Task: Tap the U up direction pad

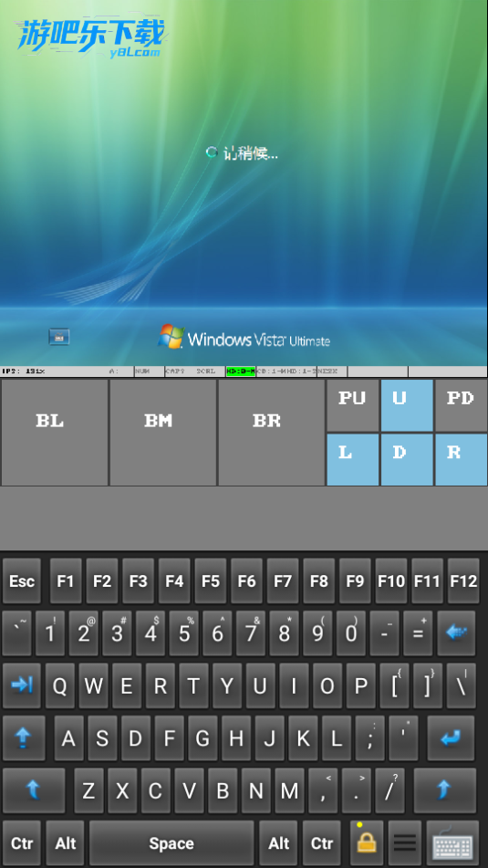Action: pos(407,405)
